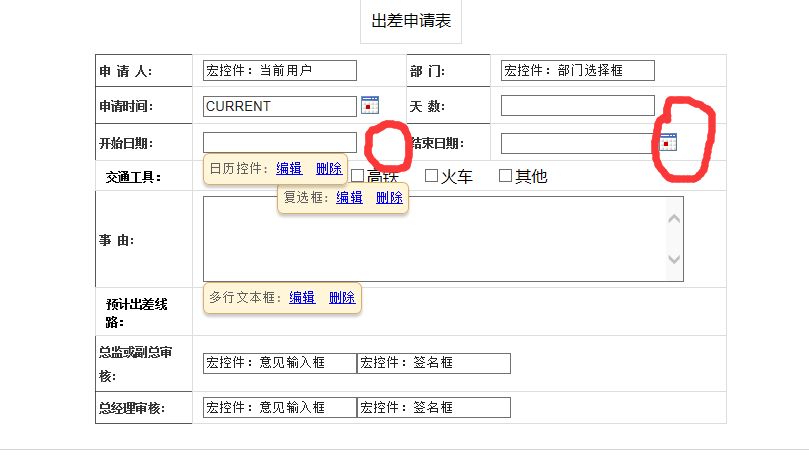Click down arrow of 事由 textarea scrollbar
Screen dimensions: 809x467
[674, 259]
